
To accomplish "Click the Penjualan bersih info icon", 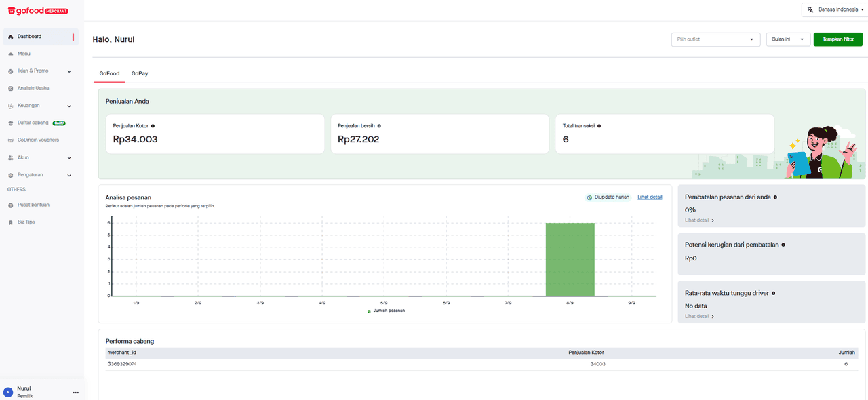I will tap(379, 126).
